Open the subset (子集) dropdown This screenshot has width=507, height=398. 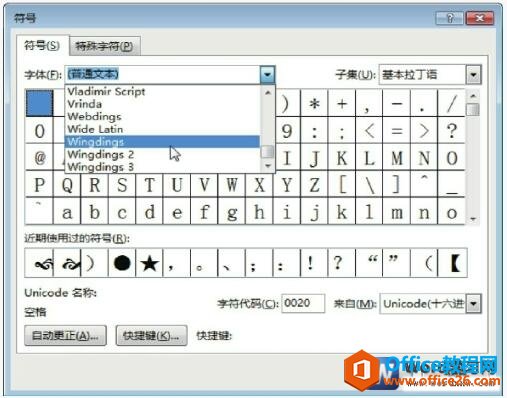[x=474, y=74]
